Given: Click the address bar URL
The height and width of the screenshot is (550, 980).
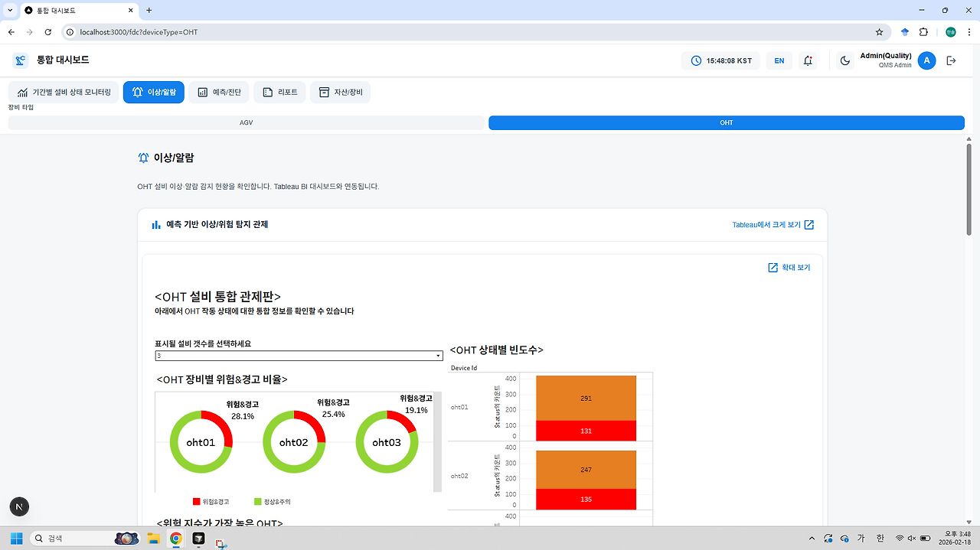Looking at the screenshot, I should 139,32.
